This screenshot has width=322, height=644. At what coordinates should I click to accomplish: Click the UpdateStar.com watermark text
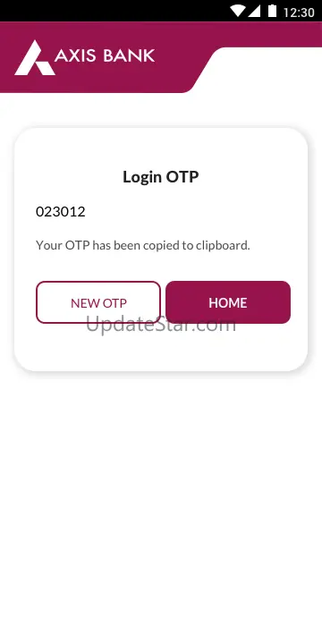[161, 325]
